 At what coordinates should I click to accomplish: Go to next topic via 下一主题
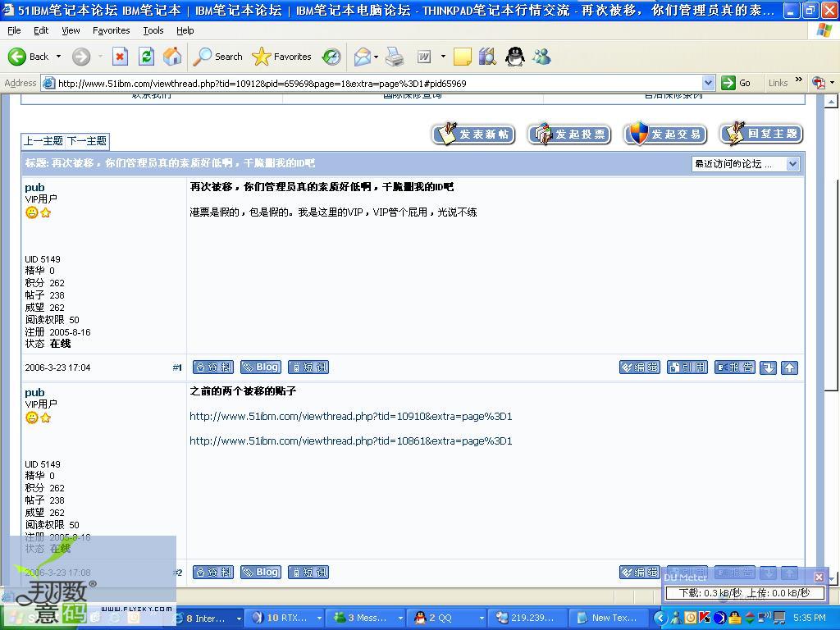[87, 141]
